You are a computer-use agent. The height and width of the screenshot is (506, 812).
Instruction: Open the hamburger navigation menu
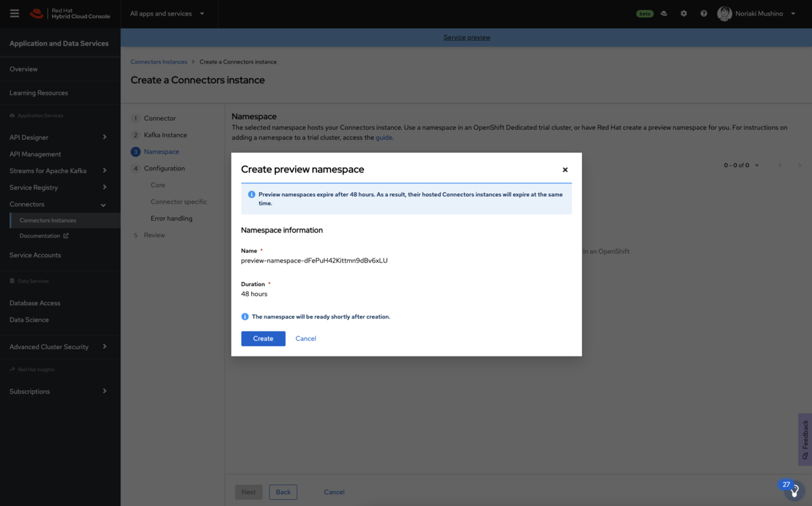point(14,14)
